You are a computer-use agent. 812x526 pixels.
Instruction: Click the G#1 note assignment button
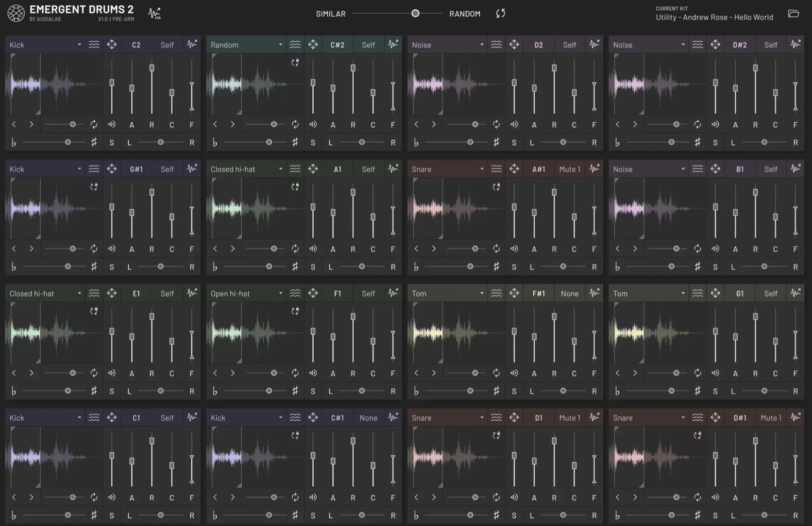click(x=136, y=169)
